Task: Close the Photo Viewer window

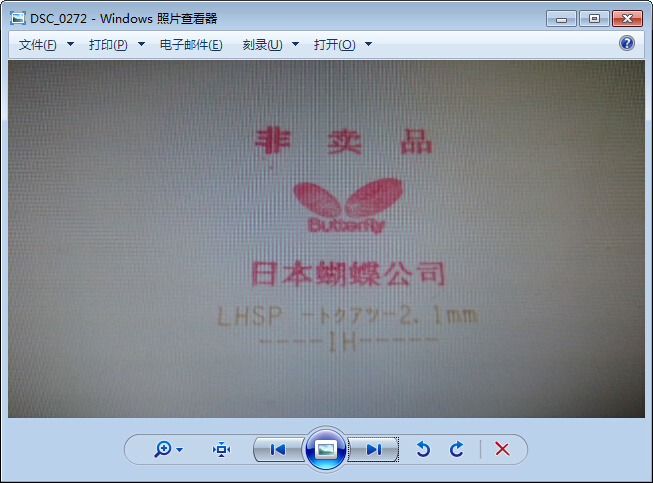Action: point(628,18)
